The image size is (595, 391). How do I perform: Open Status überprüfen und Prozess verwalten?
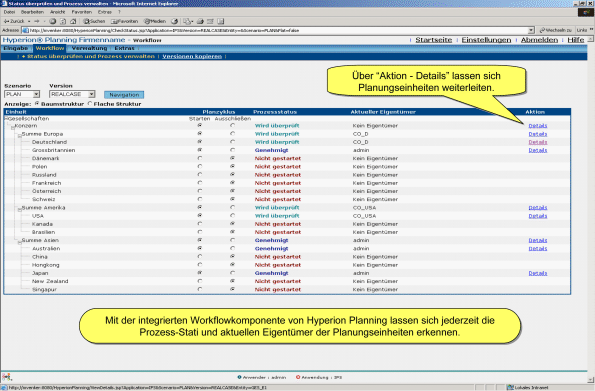click(x=91, y=57)
